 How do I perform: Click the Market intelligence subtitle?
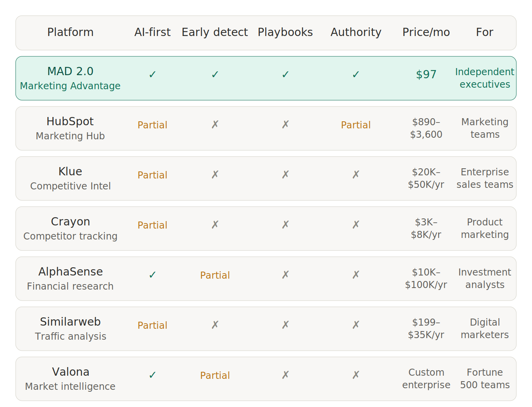70,386
